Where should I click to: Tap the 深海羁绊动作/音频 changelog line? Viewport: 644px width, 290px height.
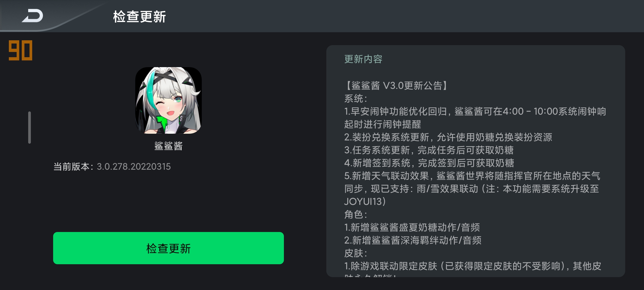[413, 240]
